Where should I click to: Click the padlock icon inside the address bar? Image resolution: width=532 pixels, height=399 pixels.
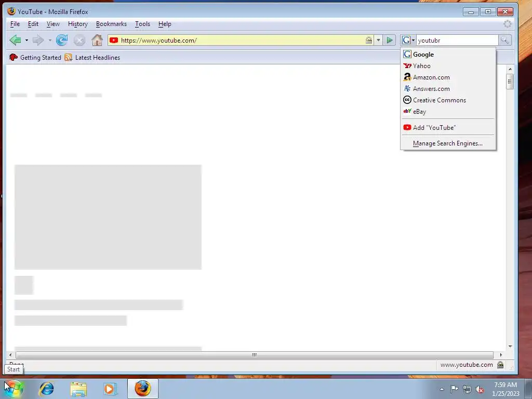click(369, 40)
